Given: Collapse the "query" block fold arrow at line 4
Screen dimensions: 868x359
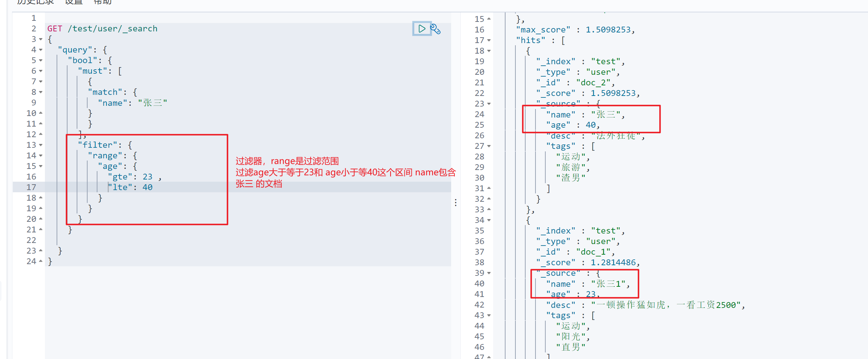Looking at the screenshot, I should coord(41,50).
